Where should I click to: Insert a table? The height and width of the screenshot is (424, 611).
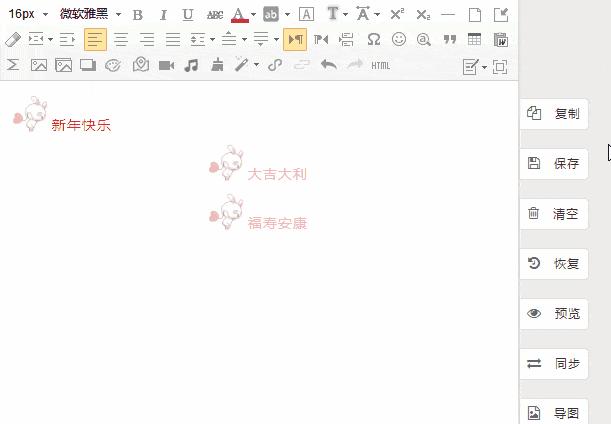(x=474, y=39)
